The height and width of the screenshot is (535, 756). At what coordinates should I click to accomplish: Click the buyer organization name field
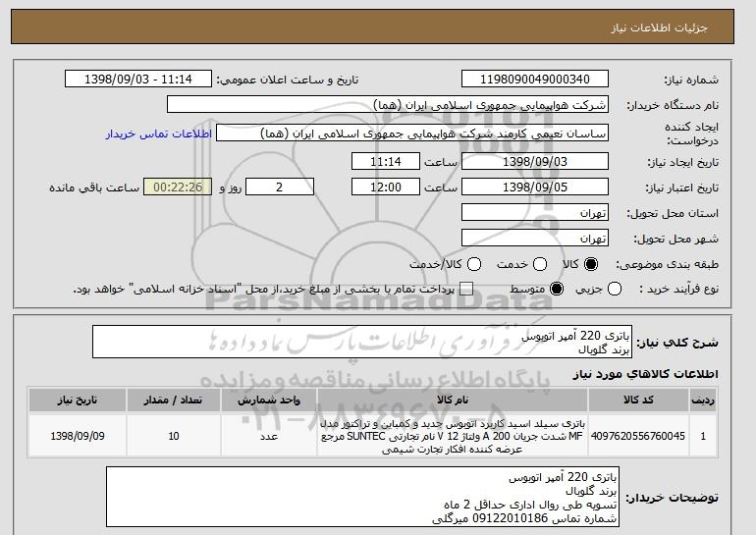point(388,105)
